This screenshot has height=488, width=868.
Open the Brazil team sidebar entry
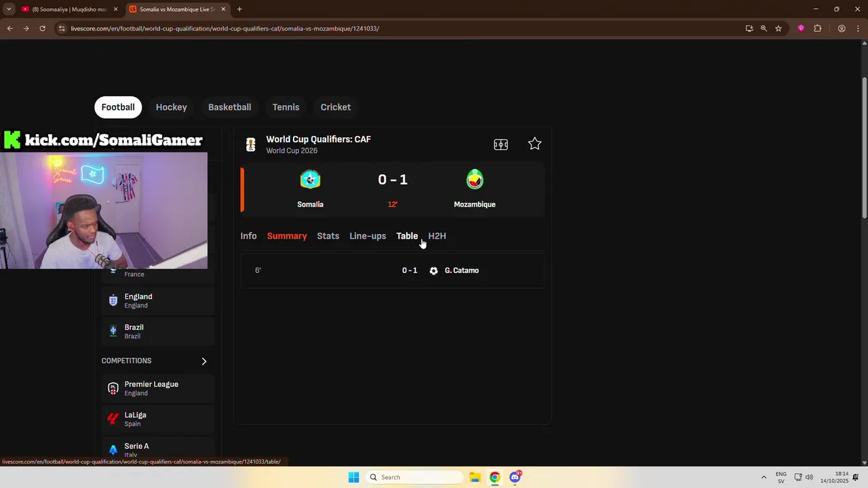[158, 331]
